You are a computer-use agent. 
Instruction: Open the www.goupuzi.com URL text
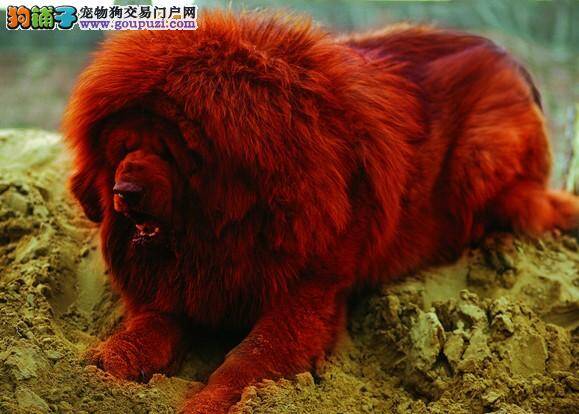[x=138, y=24]
